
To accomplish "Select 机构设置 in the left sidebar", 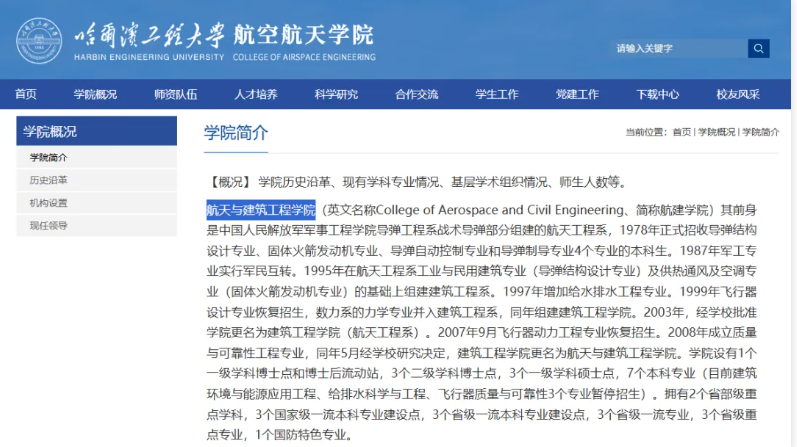I will tap(97, 203).
